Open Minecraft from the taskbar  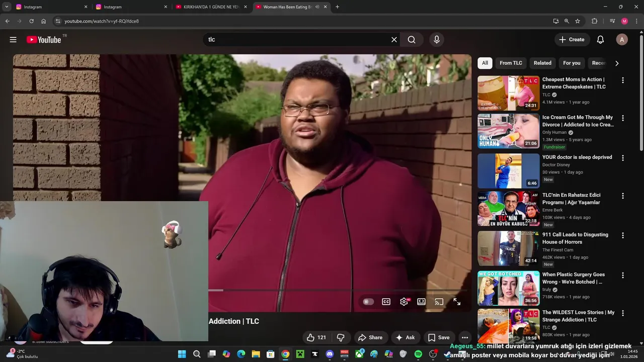300,354
